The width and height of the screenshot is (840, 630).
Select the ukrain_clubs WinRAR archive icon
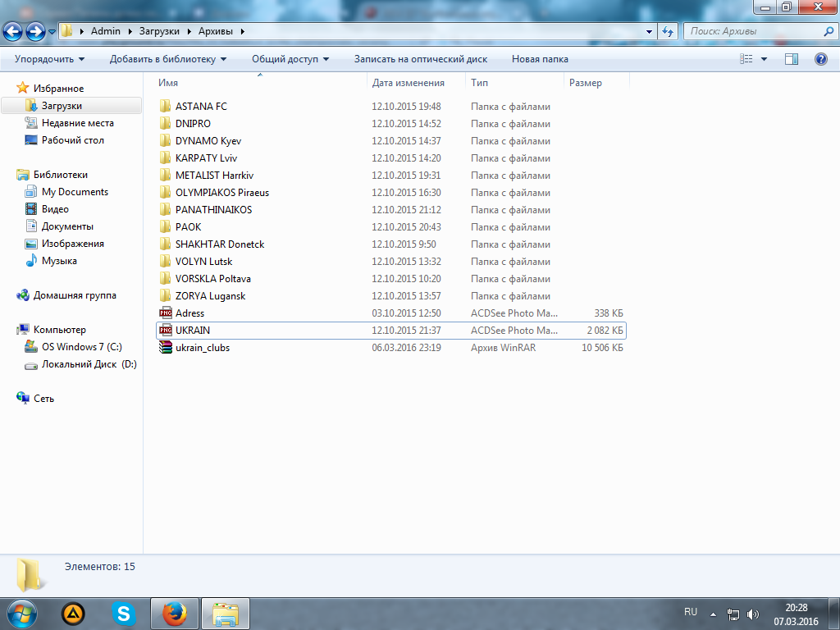click(166, 347)
